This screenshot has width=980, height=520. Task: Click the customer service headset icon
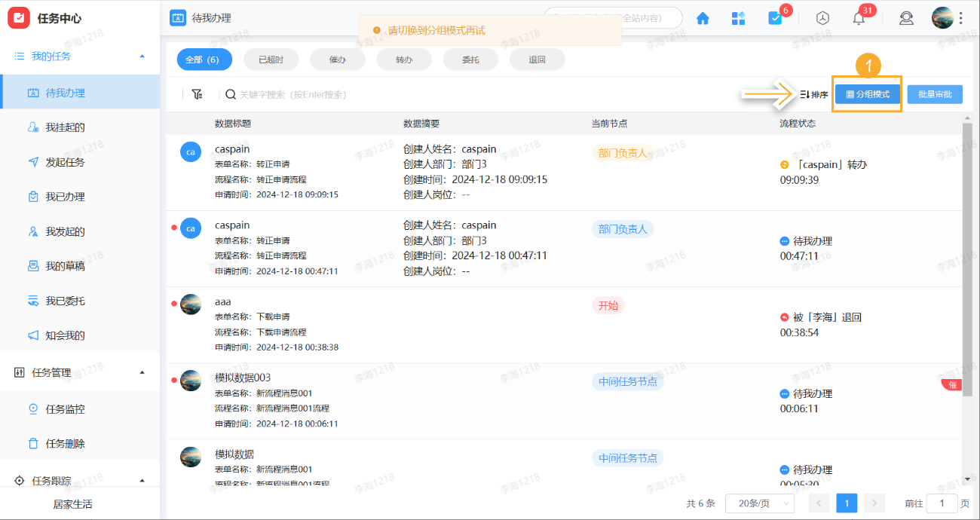tap(906, 17)
